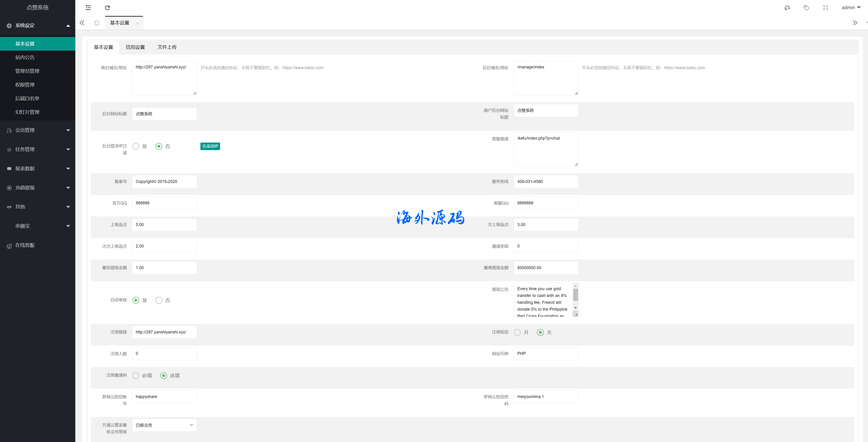The height and width of the screenshot is (442, 868).
Task: Expand the 会员管理 sidebar menu
Action: coord(37,130)
